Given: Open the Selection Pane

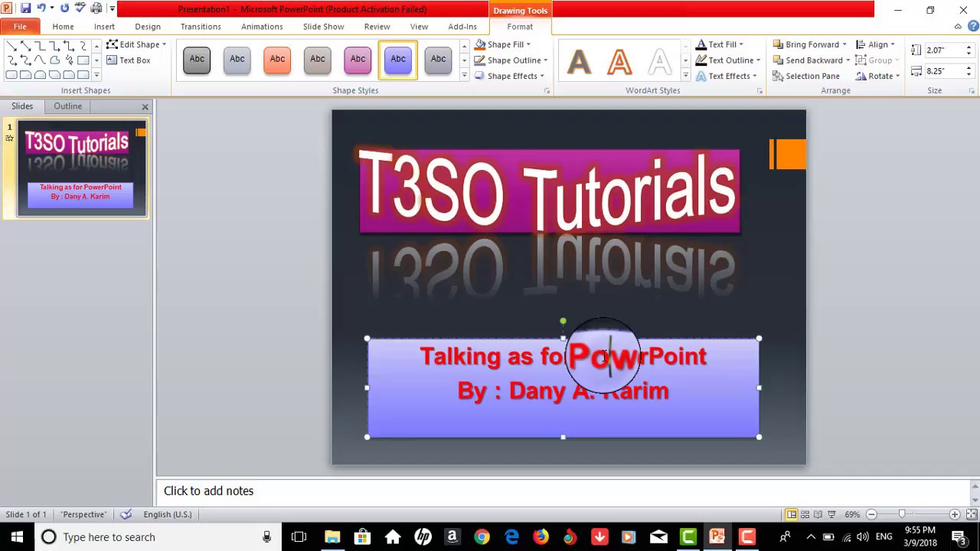Looking at the screenshot, I should [x=806, y=77].
